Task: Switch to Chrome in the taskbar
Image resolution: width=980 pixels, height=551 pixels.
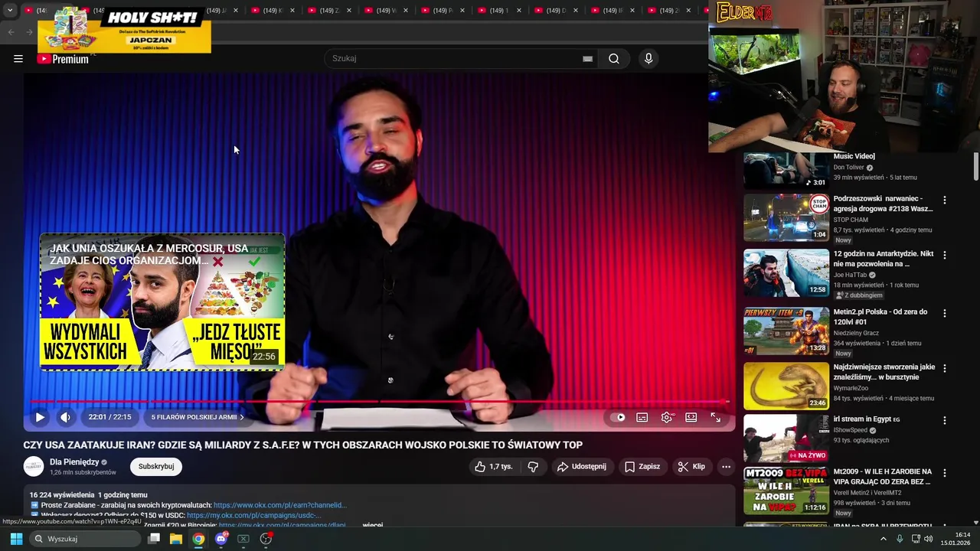Action: coord(198,539)
